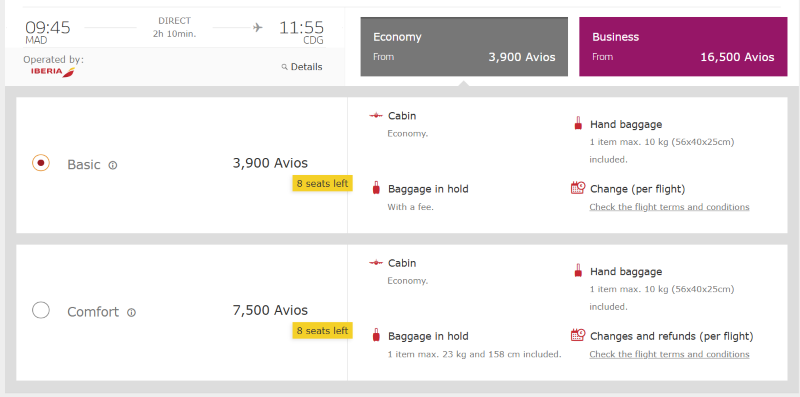Switch to the Business fare tab
Image resolution: width=800 pixels, height=397 pixels.
coord(683,47)
